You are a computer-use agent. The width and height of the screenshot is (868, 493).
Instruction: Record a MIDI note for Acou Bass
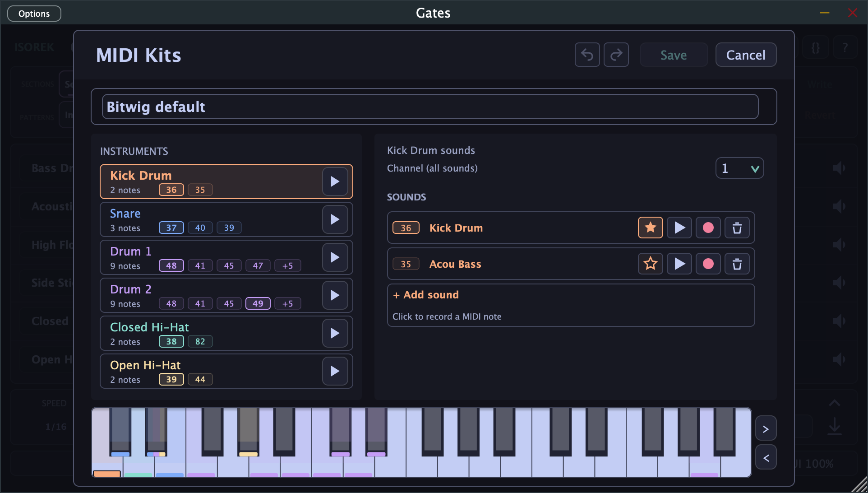(708, 264)
